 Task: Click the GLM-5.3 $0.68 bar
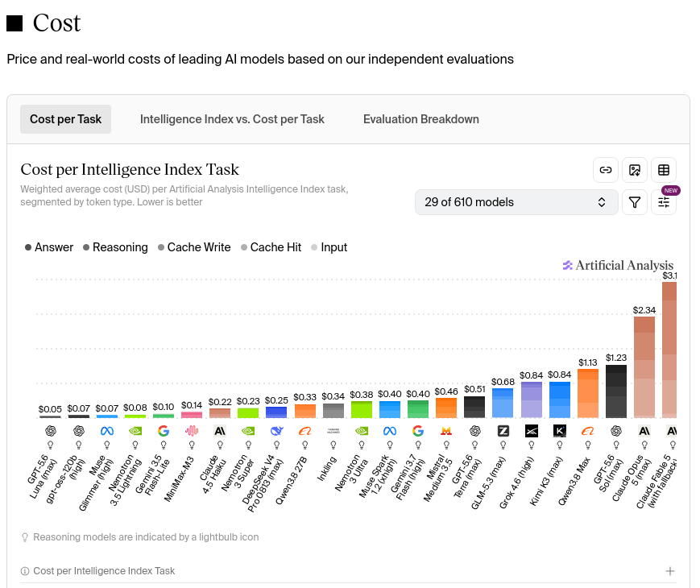tap(503, 404)
